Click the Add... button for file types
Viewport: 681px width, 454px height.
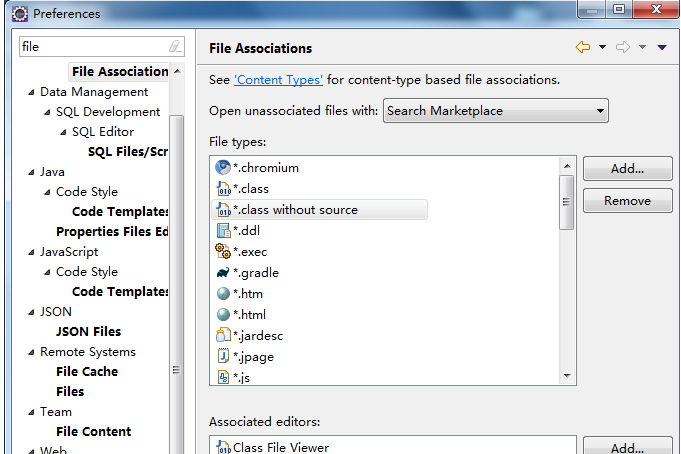(626, 169)
